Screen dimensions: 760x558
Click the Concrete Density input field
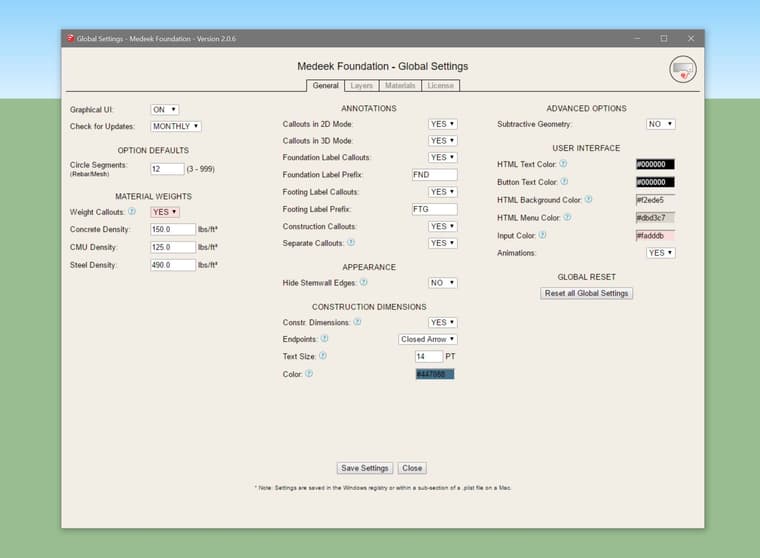click(x=173, y=229)
